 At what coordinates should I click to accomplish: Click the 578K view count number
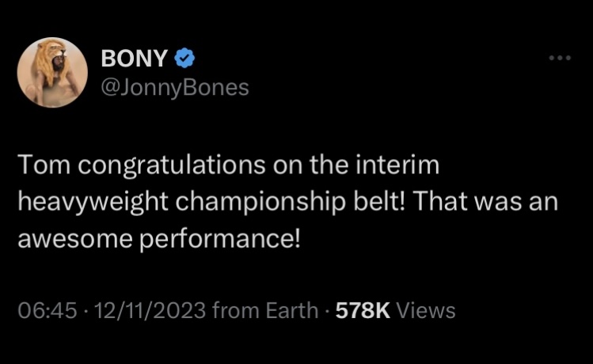coord(363,310)
